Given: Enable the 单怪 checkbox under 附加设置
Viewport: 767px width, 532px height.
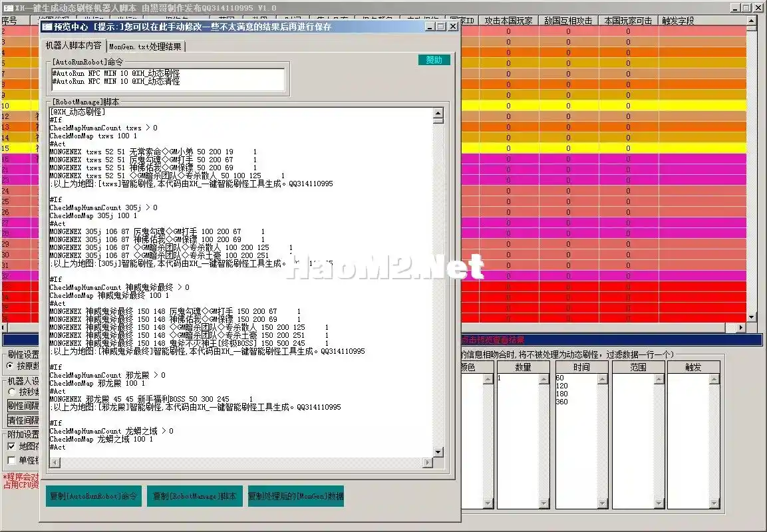Looking at the screenshot, I should [x=11, y=460].
